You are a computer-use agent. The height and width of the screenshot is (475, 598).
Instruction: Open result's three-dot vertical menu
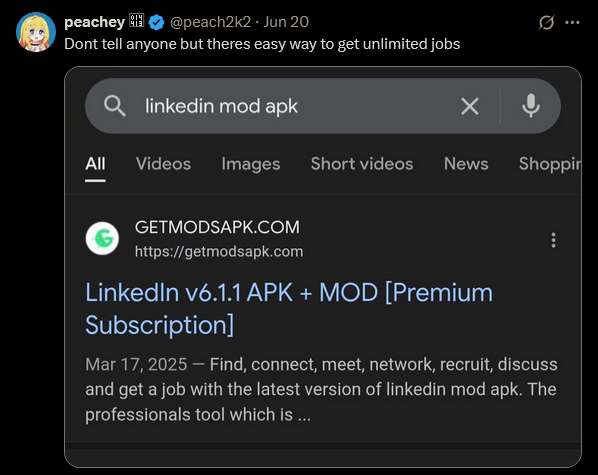pyautogui.click(x=553, y=240)
